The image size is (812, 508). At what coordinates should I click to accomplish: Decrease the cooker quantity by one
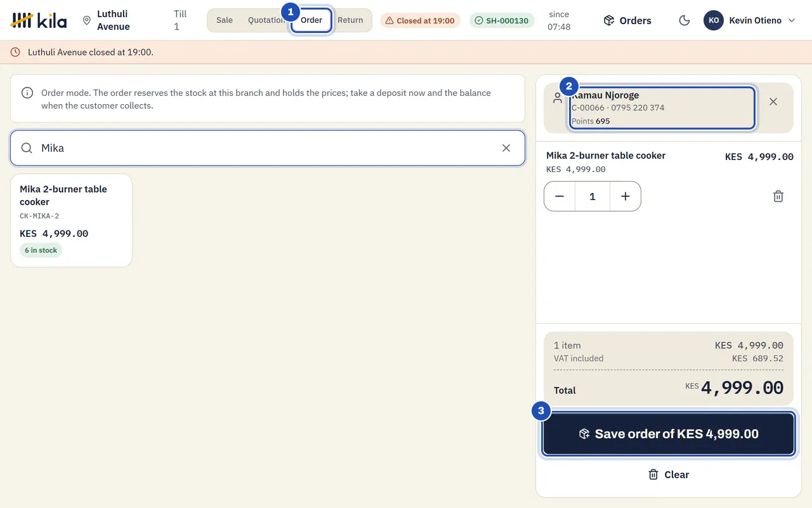click(560, 196)
